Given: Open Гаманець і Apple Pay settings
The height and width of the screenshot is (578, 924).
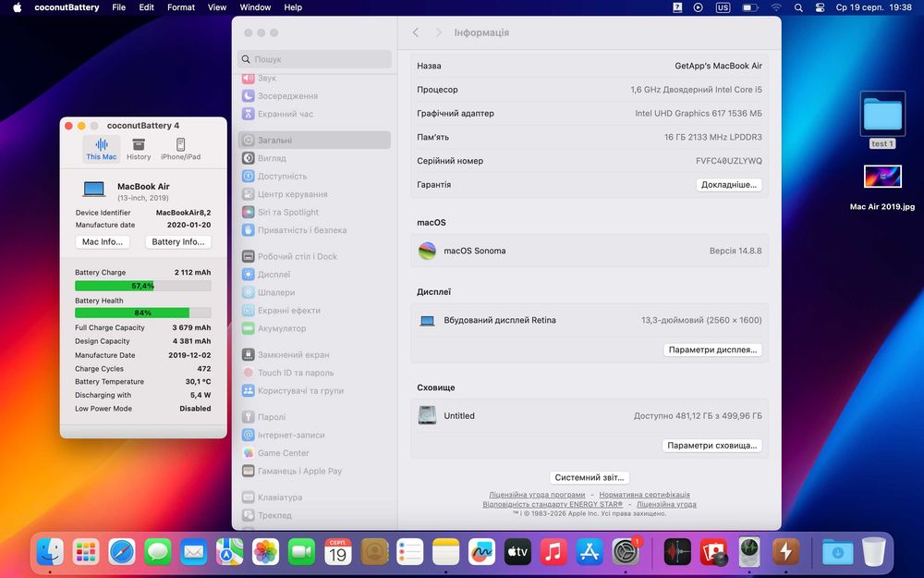Looking at the screenshot, I should [315, 472].
